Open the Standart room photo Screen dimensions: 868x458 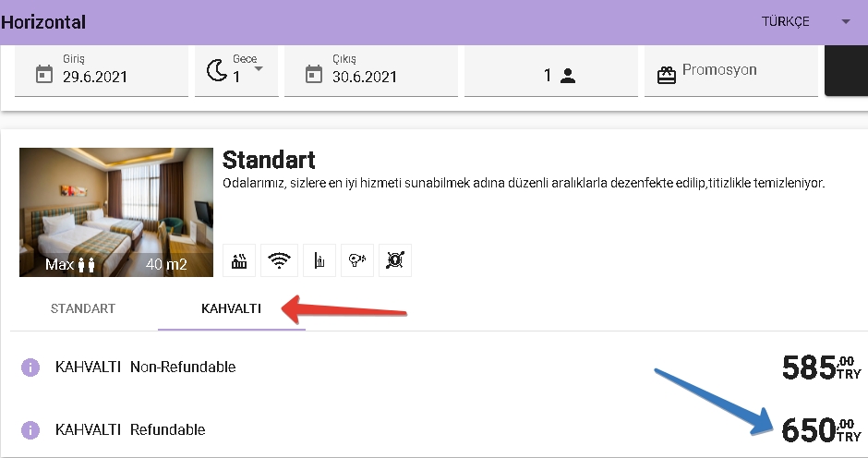tap(116, 212)
